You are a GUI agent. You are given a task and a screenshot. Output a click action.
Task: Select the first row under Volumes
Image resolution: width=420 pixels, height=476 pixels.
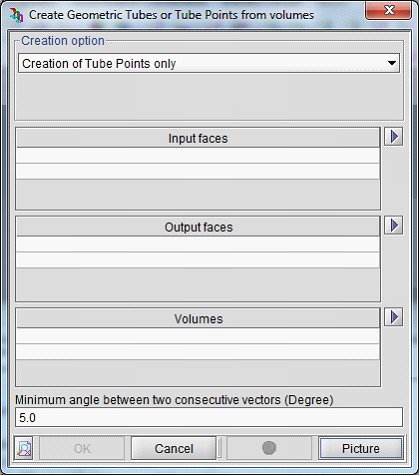198,336
